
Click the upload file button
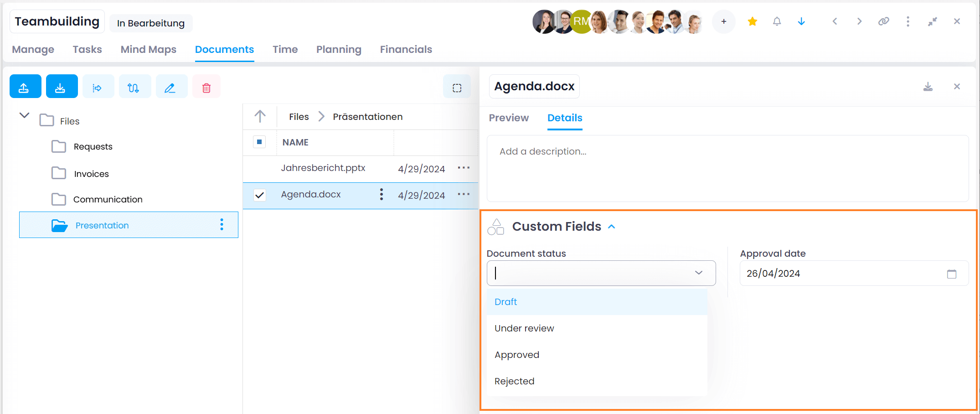coord(26,87)
